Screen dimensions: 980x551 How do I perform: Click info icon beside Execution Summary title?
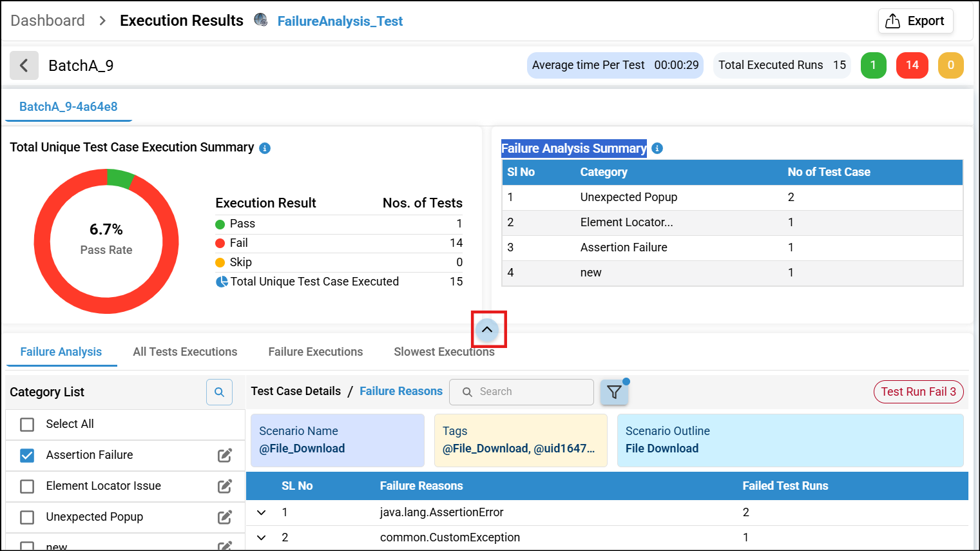coord(265,148)
